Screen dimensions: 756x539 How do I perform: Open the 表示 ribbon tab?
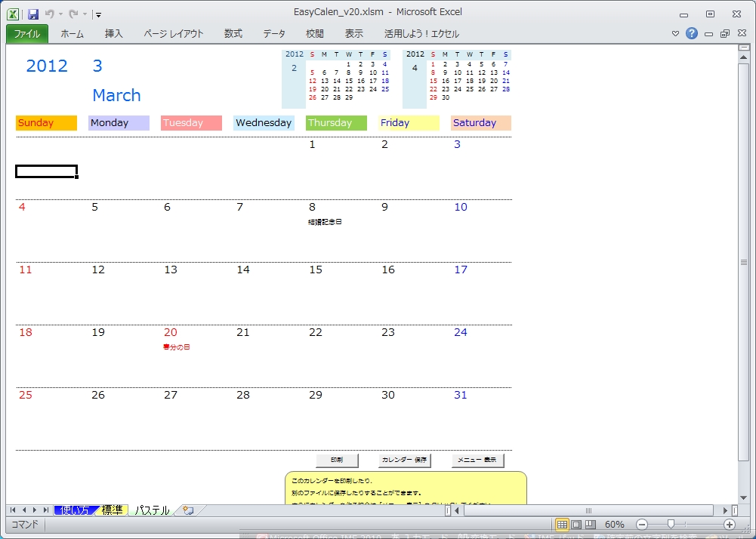point(353,34)
